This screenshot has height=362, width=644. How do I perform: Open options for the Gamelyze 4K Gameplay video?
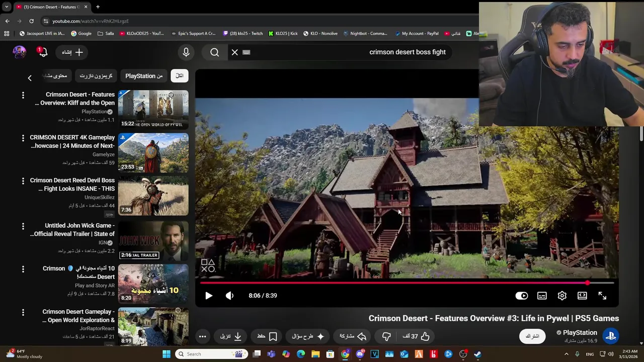pos(23,138)
